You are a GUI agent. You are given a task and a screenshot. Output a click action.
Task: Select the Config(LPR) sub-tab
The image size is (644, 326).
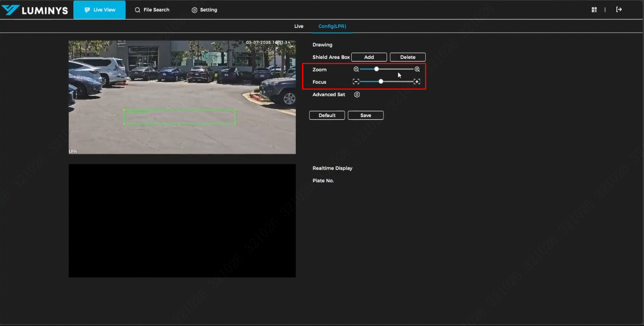332,26
